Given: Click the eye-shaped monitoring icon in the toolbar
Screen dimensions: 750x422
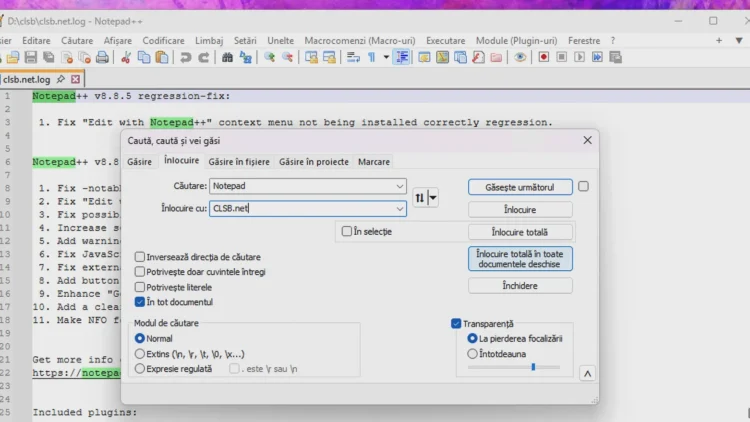Looking at the screenshot, I should 520,58.
